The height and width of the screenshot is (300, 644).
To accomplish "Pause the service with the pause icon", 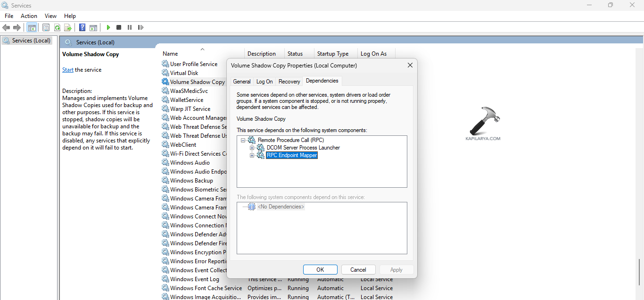I will (129, 27).
